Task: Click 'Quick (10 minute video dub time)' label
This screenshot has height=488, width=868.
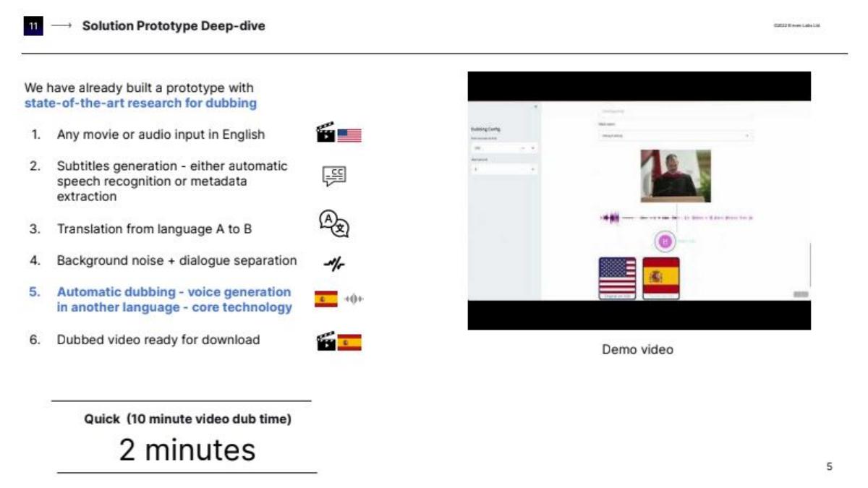Action: point(187,419)
